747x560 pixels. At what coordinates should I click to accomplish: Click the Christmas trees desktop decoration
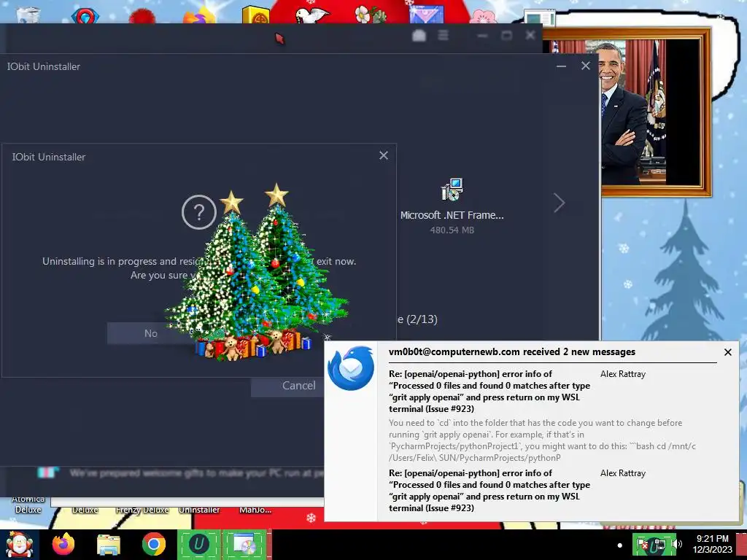pyautogui.click(x=256, y=273)
